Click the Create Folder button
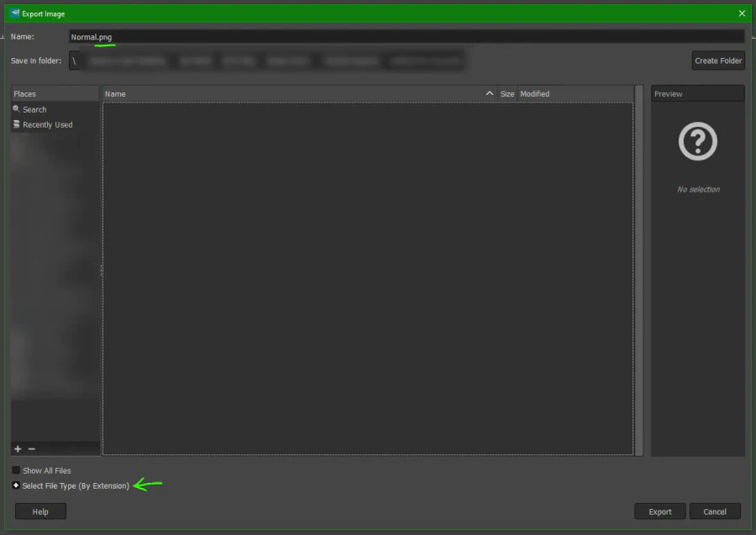756x535 pixels. point(717,60)
